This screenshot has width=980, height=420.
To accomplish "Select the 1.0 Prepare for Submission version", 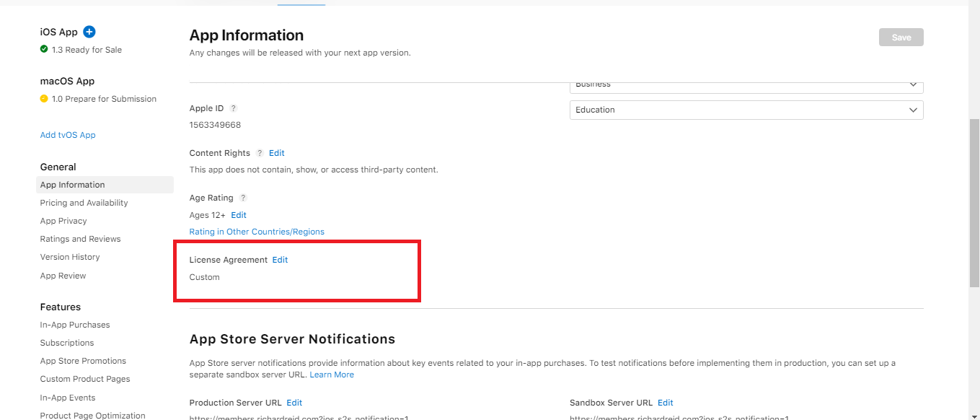I will 104,99.
